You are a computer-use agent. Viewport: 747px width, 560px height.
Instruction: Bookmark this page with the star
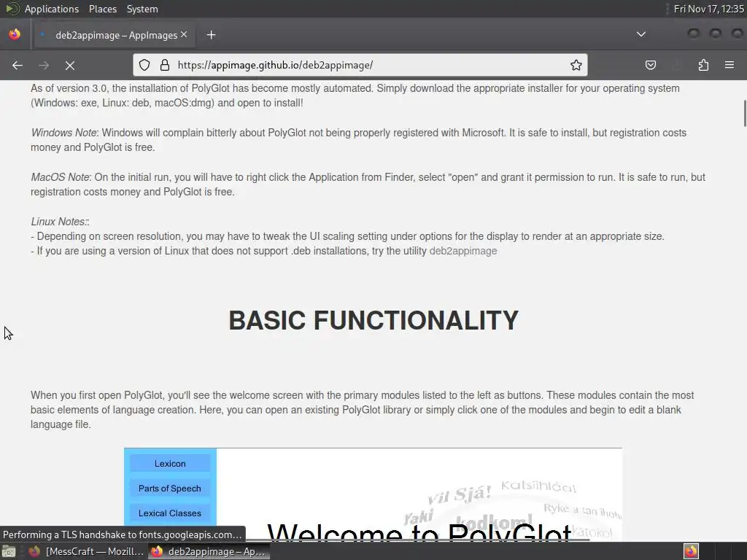576,65
